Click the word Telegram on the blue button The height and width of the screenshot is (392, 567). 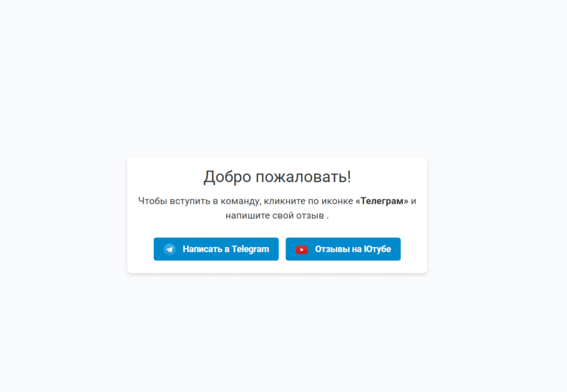pyautogui.click(x=250, y=249)
